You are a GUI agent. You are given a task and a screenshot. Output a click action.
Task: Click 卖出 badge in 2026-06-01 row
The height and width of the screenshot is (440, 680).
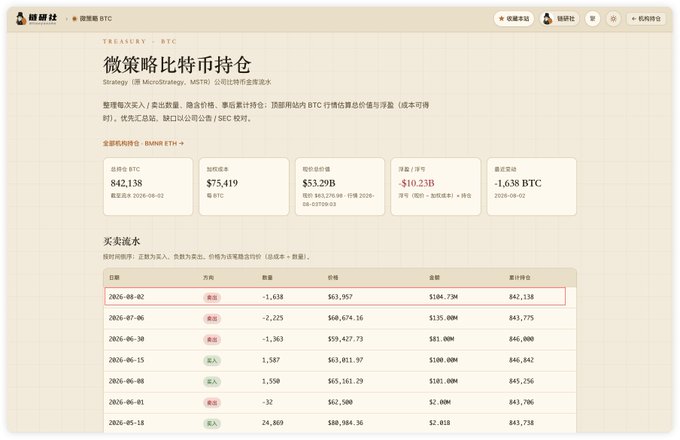[x=212, y=403]
